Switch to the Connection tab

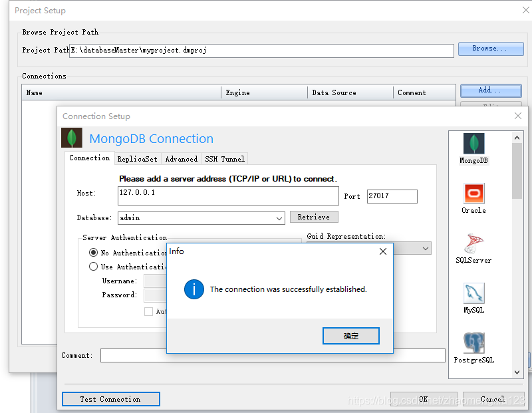pyautogui.click(x=90, y=158)
